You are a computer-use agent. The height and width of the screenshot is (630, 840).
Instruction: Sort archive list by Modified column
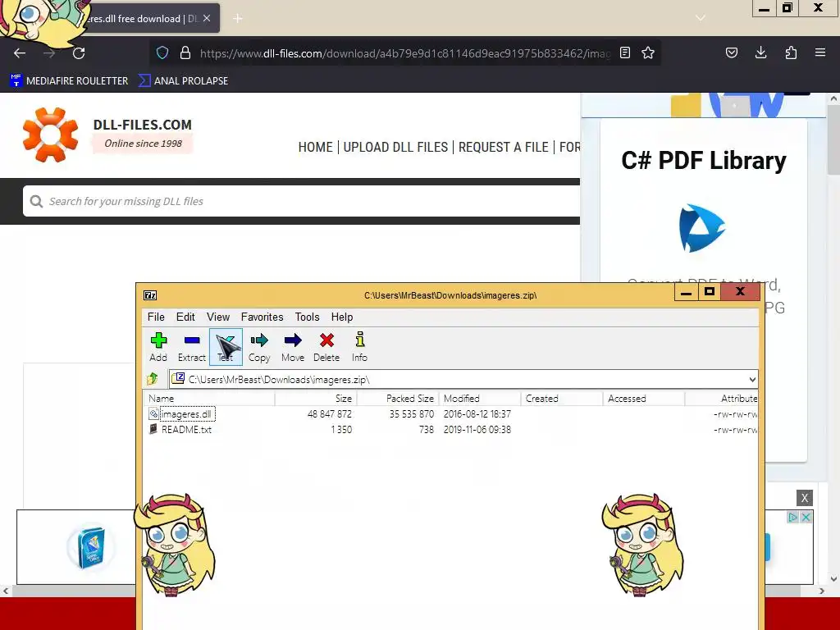[480, 399]
